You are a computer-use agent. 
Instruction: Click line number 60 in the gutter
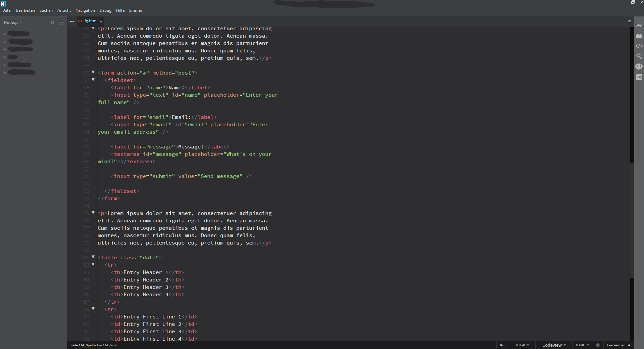click(x=86, y=102)
